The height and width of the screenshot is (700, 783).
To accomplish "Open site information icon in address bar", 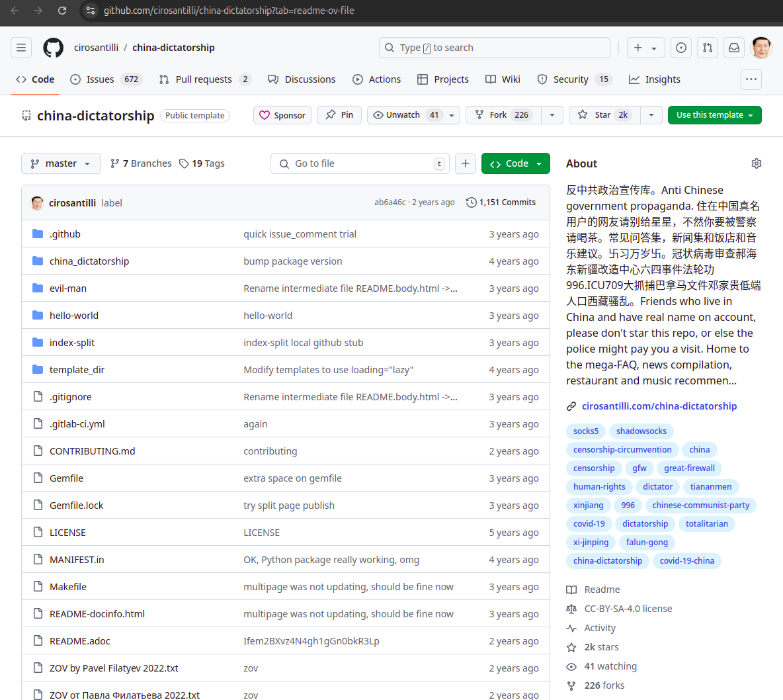I will [x=91, y=11].
